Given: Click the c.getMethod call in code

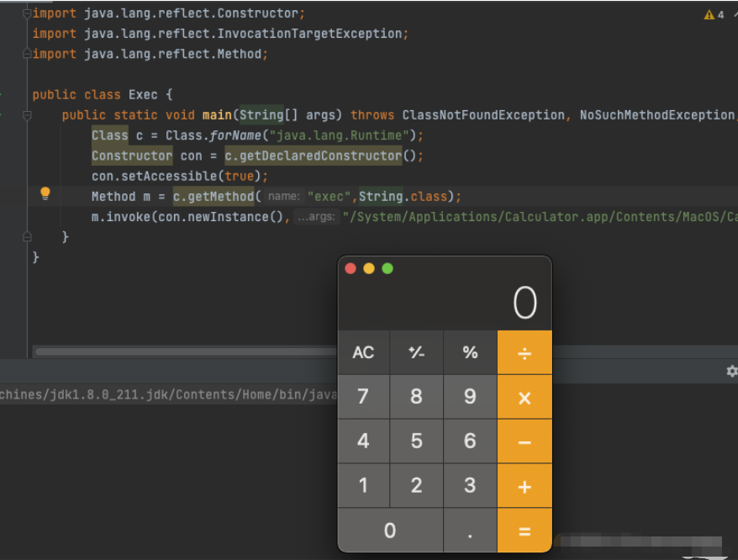Looking at the screenshot, I should pyautogui.click(x=213, y=197).
